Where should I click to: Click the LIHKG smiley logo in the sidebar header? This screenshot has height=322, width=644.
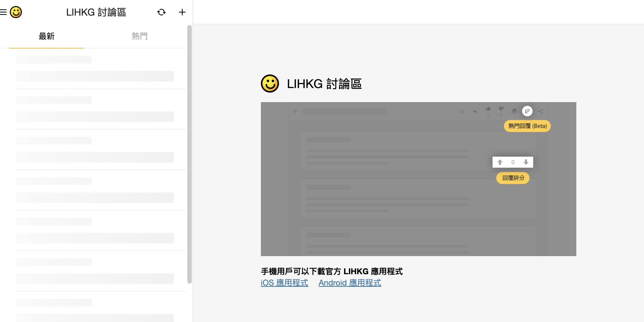[16, 12]
